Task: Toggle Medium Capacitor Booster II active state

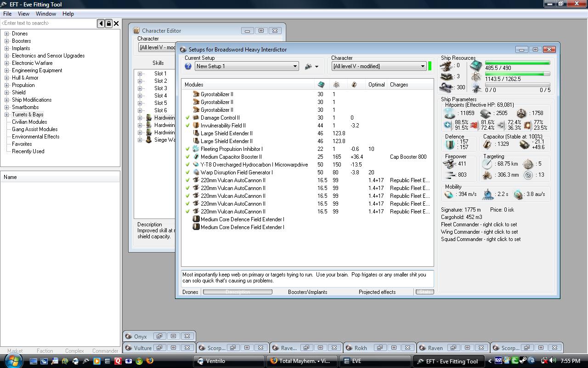Action: pos(187,157)
